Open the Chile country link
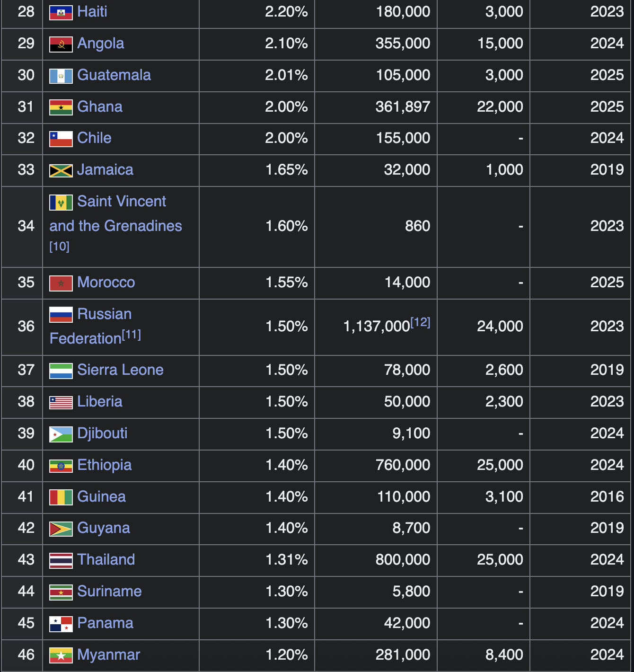 tap(94, 138)
